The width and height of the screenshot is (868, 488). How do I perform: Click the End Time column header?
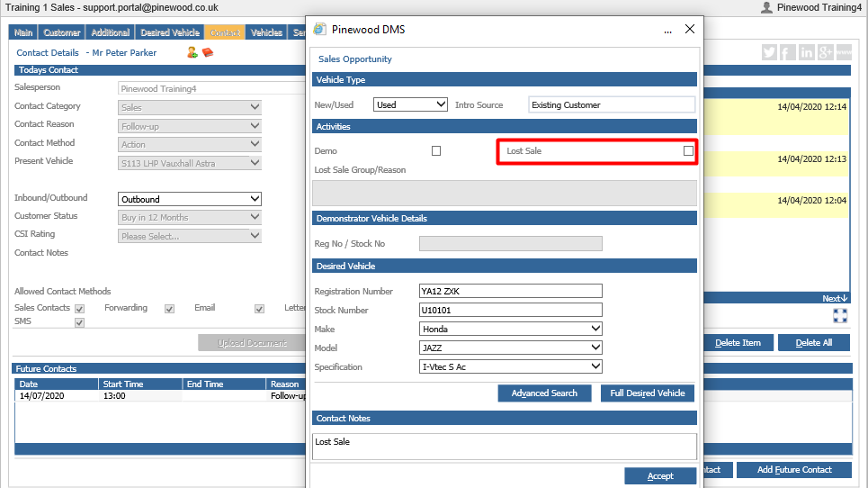point(224,384)
